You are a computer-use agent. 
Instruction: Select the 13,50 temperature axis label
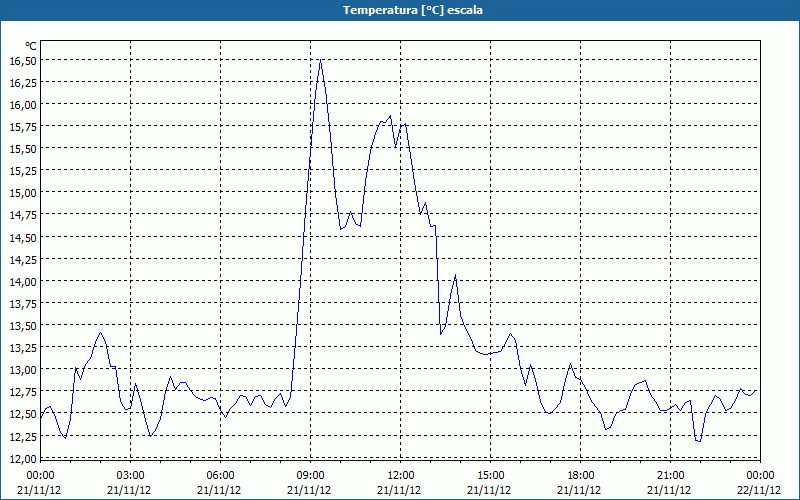23,326
